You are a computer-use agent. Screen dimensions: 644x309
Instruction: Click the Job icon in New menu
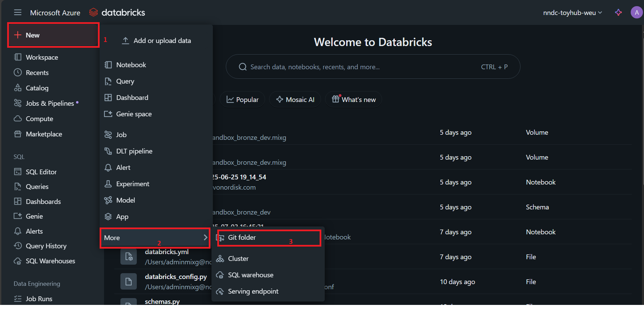108,135
